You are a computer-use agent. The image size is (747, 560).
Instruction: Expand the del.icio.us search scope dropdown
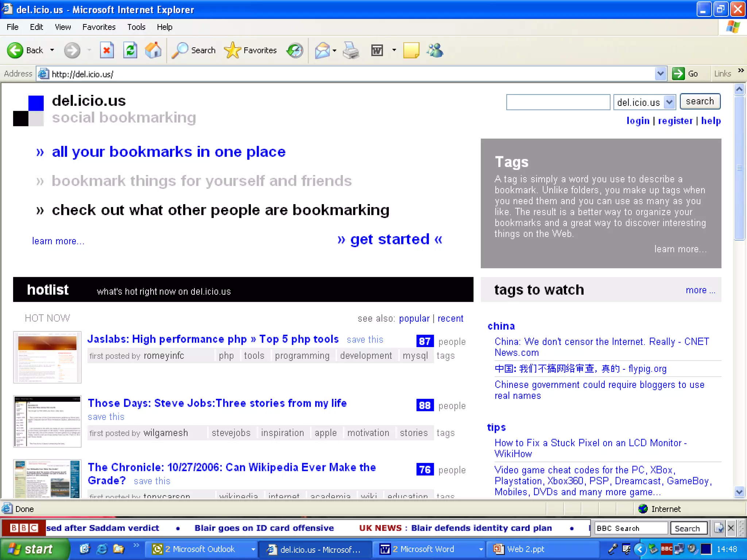click(x=669, y=102)
